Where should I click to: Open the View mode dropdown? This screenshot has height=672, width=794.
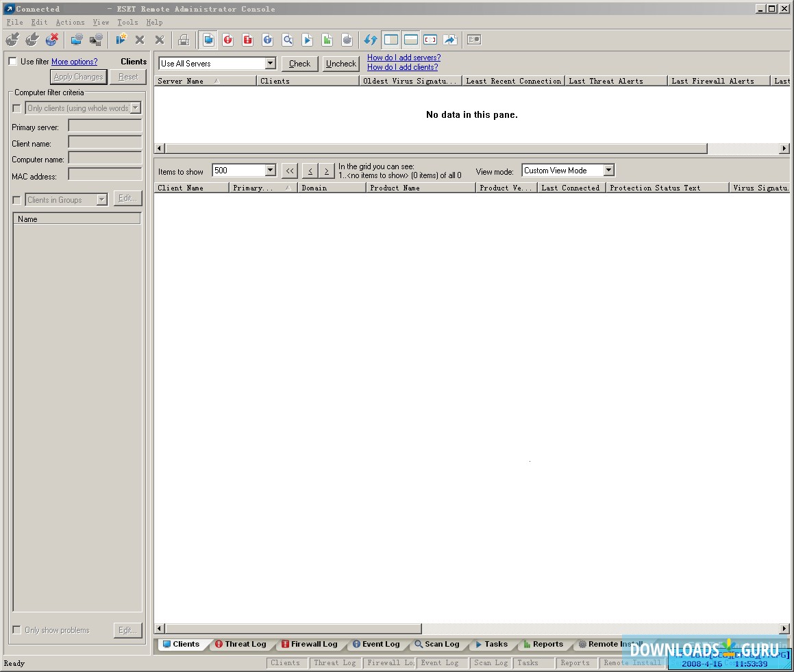608,170
